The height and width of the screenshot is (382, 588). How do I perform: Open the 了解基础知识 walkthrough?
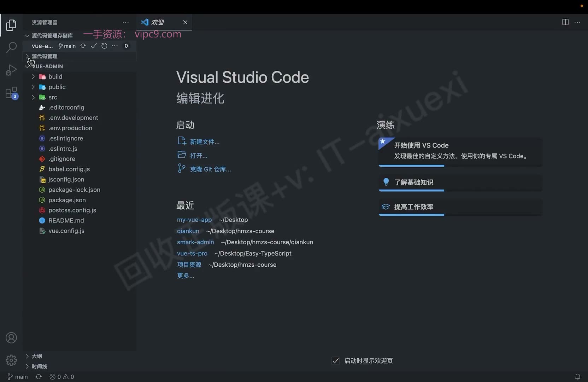[460, 183]
